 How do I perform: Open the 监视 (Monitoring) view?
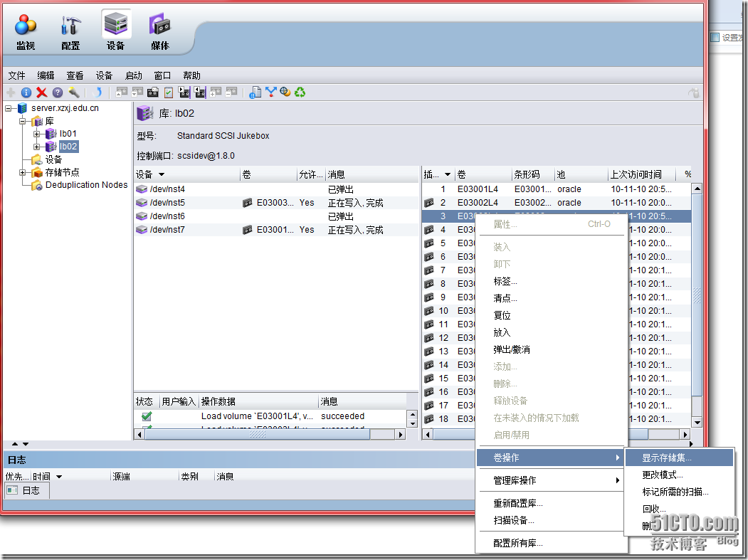click(26, 32)
